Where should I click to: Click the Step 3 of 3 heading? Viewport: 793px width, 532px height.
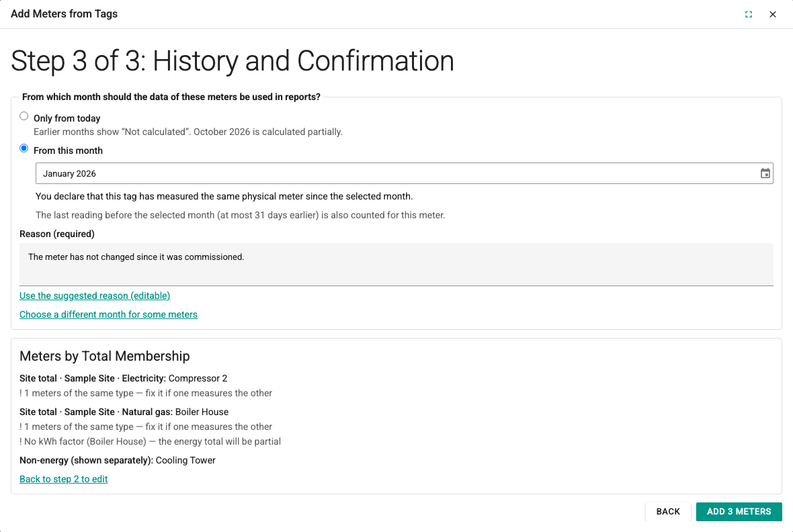(232, 61)
